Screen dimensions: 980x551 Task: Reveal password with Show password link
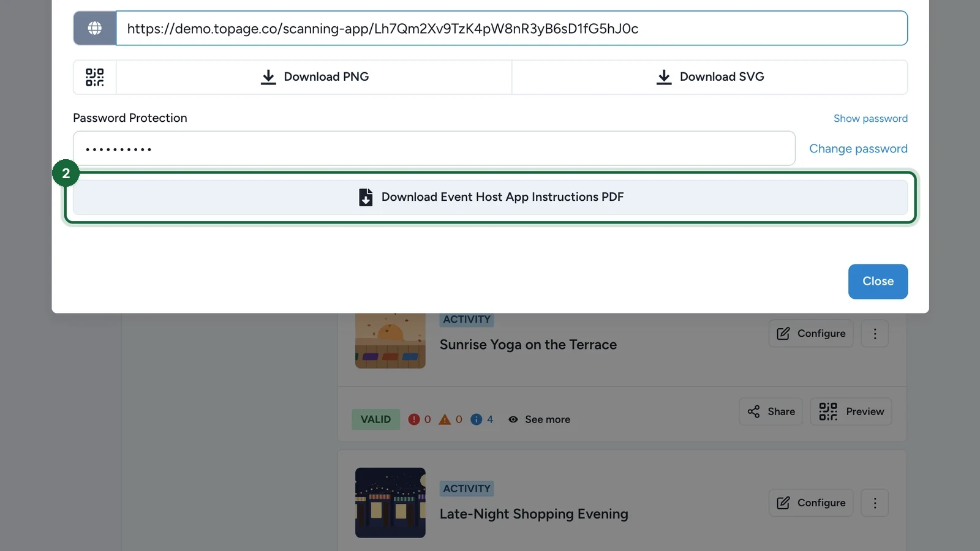[870, 118]
